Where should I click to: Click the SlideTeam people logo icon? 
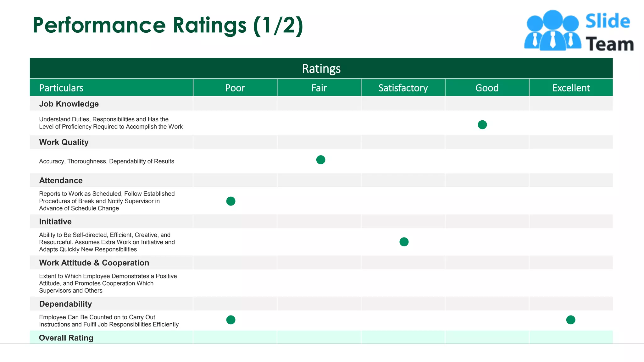click(x=552, y=30)
